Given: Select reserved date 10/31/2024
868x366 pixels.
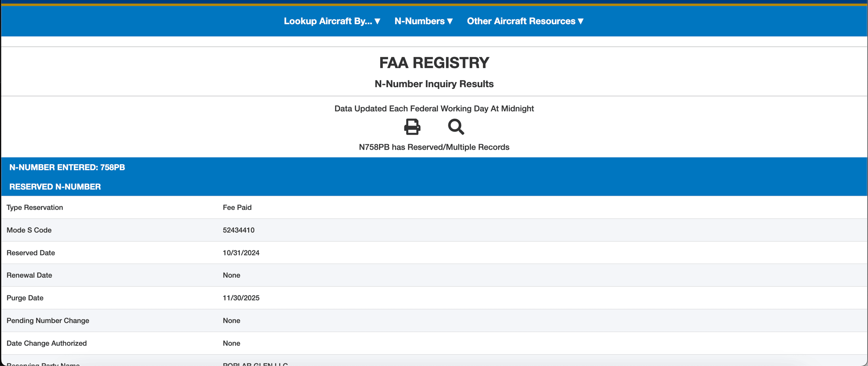Looking at the screenshot, I should pos(241,253).
